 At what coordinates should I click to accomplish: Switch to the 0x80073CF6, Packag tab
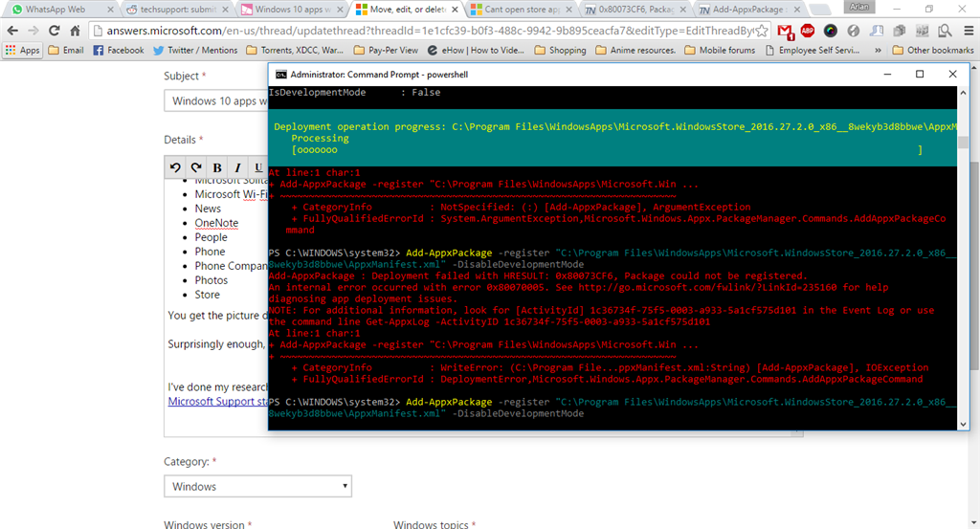tap(635, 10)
